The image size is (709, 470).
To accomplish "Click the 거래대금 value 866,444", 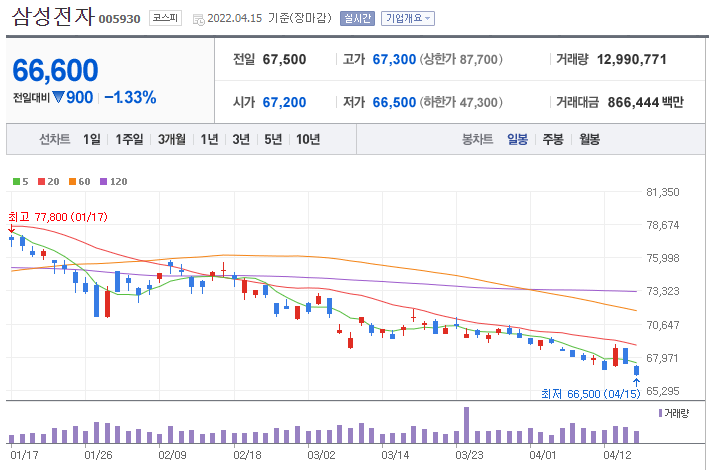I will (x=633, y=102).
